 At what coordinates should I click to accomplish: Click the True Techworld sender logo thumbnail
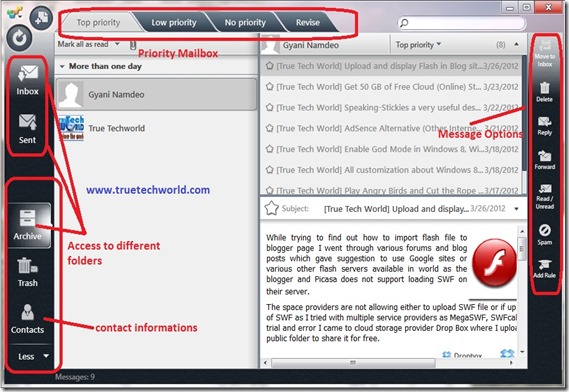click(x=71, y=128)
